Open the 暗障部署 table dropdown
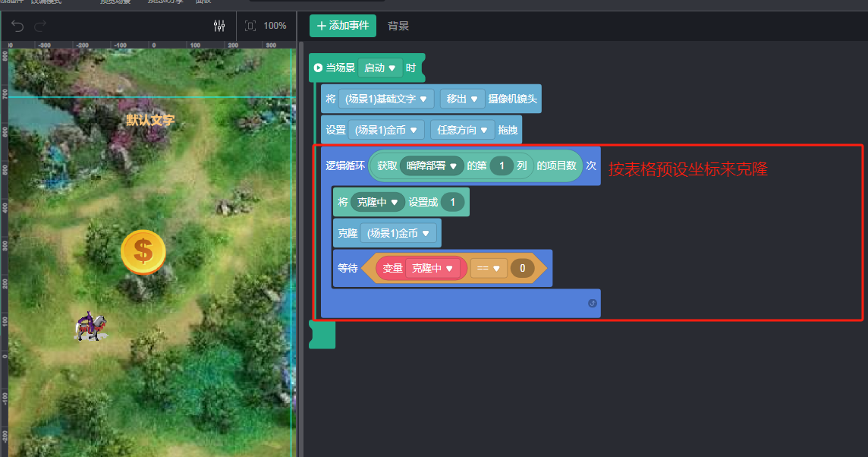 click(432, 165)
